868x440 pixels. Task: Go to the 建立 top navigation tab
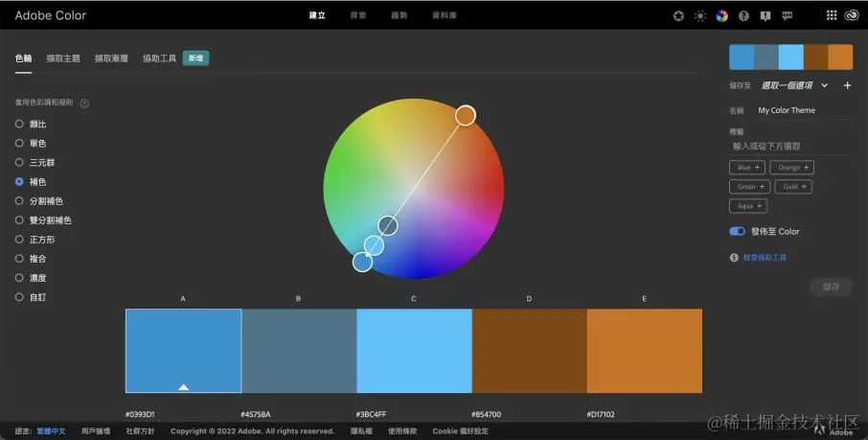coord(317,15)
